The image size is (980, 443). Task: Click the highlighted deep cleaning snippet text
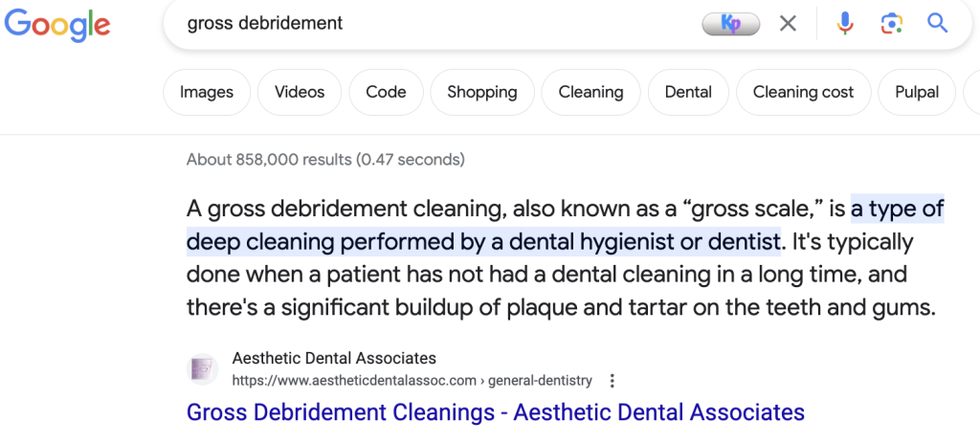tap(483, 242)
